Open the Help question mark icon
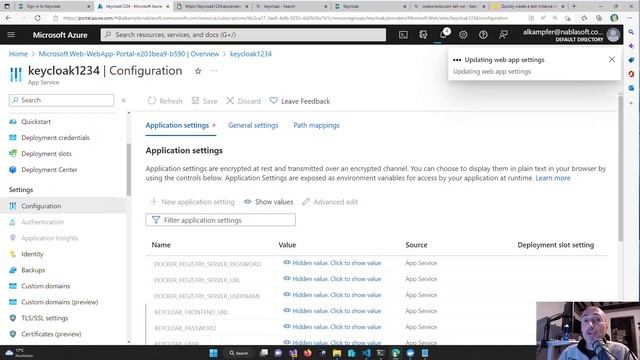Image resolution: width=640 pixels, height=360 pixels. (483, 35)
